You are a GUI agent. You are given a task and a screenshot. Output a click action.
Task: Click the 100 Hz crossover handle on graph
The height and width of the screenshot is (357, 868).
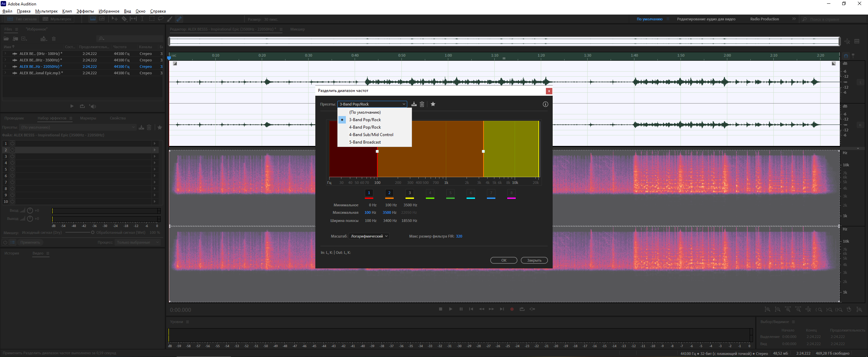coord(377,151)
